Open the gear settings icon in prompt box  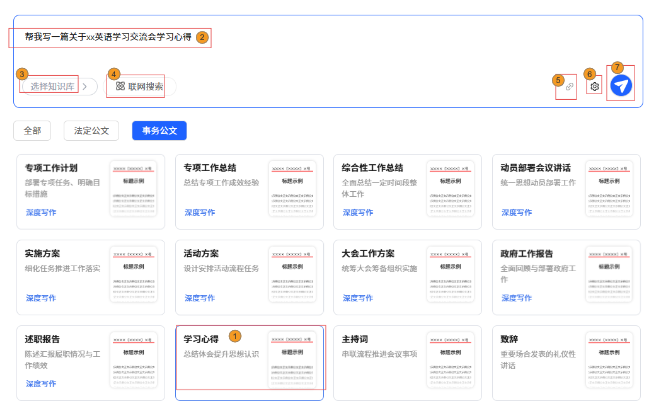click(x=594, y=87)
